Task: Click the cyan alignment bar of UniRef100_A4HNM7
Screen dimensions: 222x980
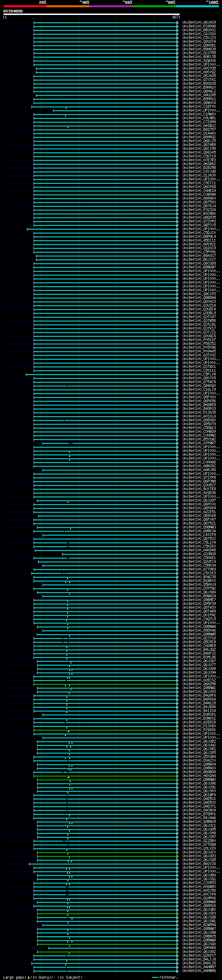Action: pos(106,967)
